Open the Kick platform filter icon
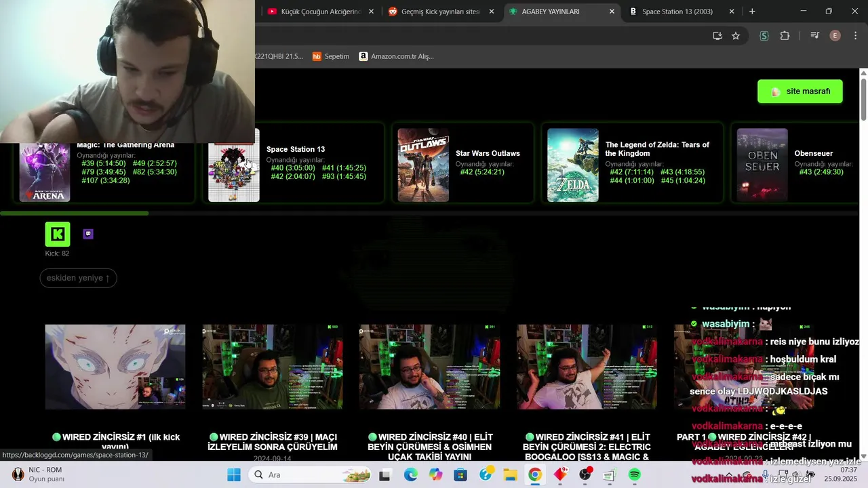 58,234
